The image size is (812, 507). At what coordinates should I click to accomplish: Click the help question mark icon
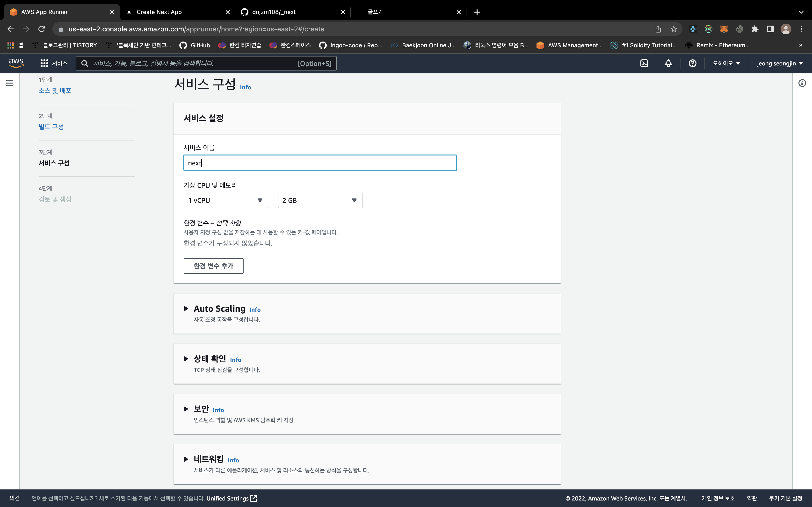[692, 63]
